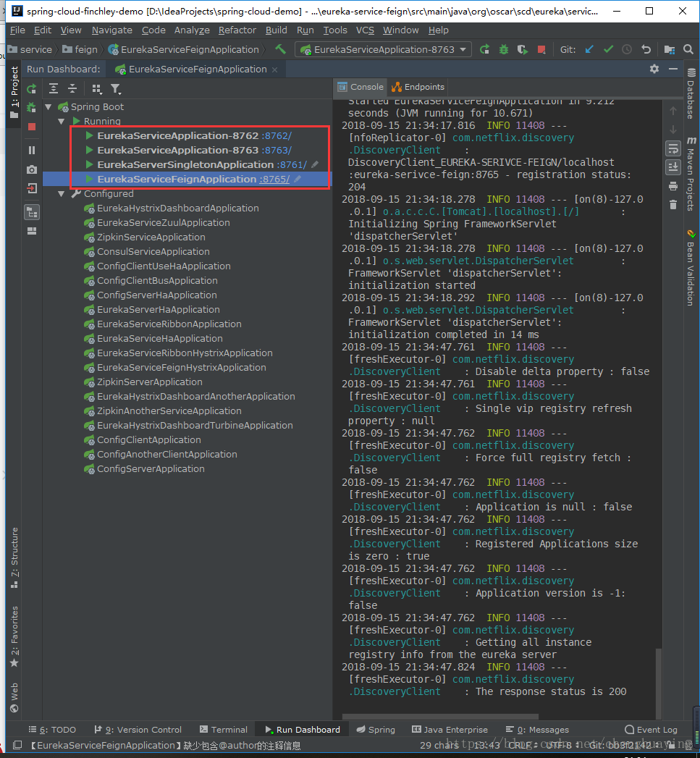Close the EurekaServiceFeignApplication dashboard tab

[274, 70]
